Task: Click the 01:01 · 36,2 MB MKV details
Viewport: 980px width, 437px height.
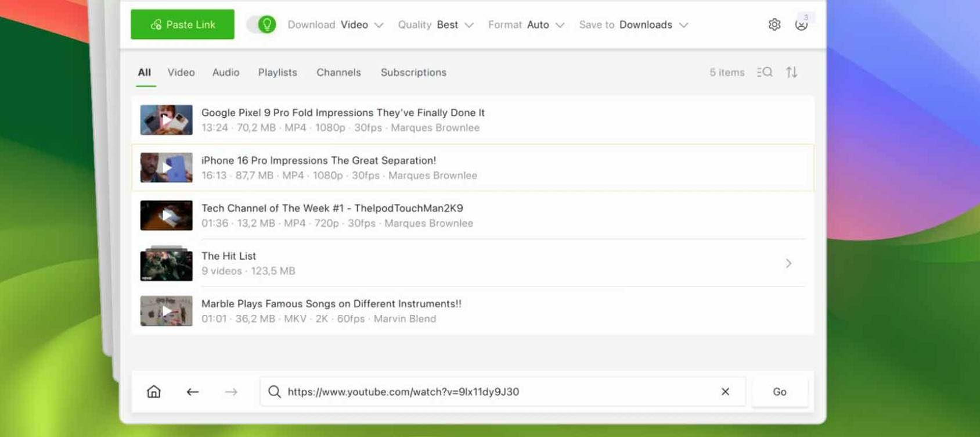Action: click(319, 318)
